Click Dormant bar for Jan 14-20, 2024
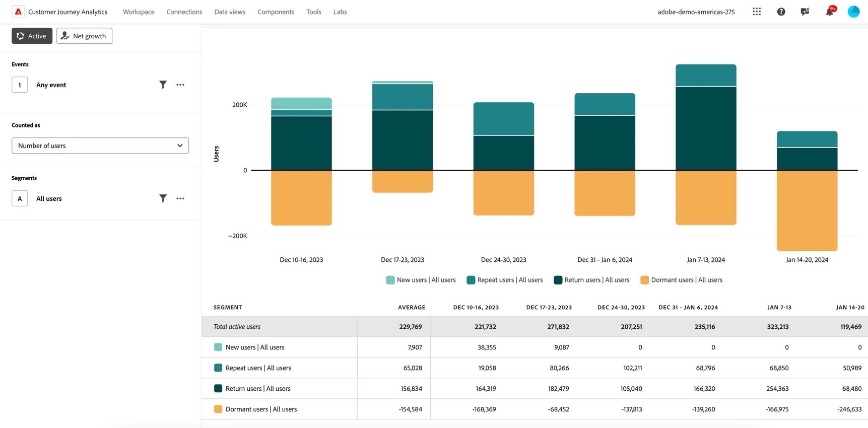Image resolution: width=868 pixels, height=428 pixels. pyautogui.click(x=807, y=210)
